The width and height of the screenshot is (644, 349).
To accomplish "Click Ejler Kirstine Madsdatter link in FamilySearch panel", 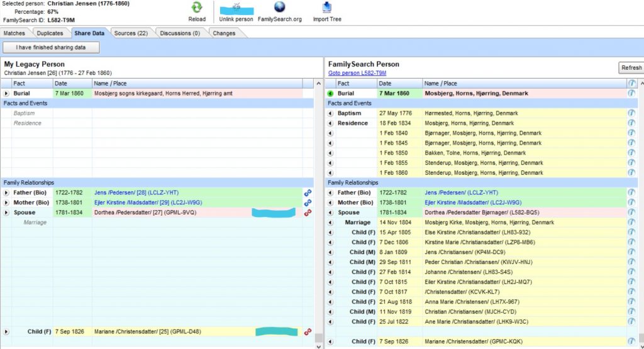I will [473, 202].
